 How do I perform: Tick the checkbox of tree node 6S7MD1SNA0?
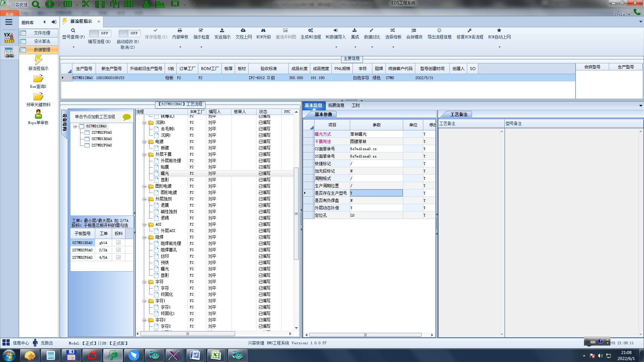[82, 126]
